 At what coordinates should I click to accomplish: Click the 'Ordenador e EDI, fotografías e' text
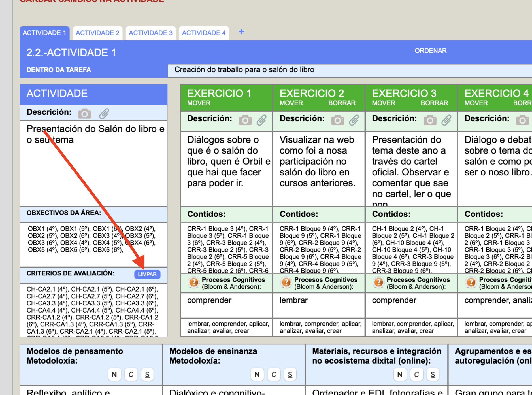377,392
